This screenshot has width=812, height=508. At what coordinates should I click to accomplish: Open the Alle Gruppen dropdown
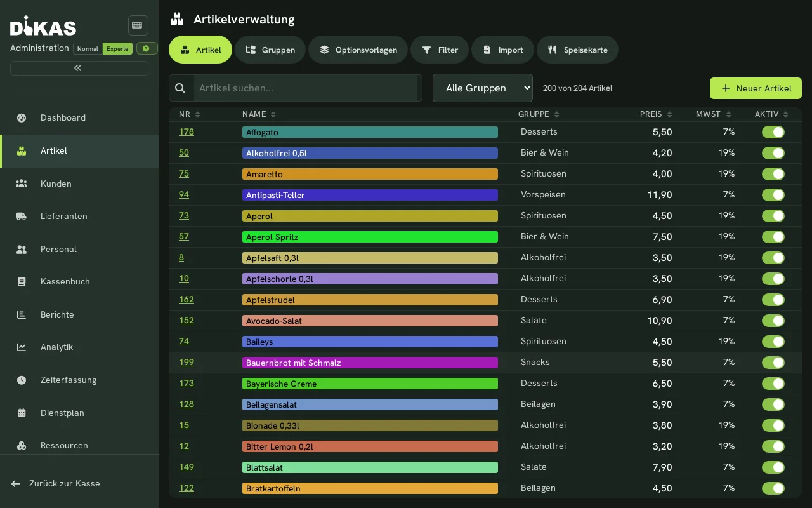(x=483, y=88)
